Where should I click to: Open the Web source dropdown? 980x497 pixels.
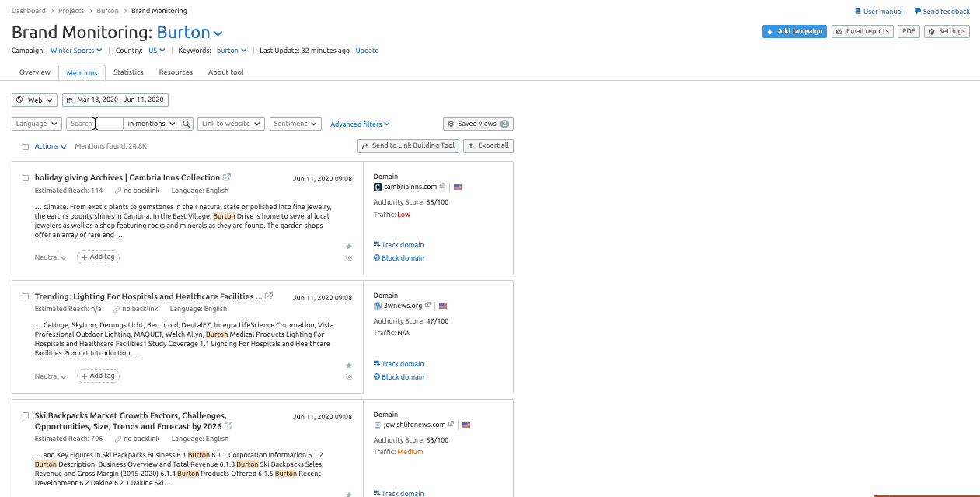coord(34,100)
